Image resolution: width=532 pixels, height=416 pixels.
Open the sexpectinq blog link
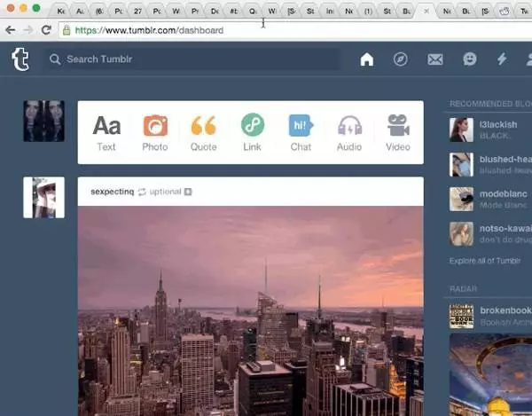[113, 192]
